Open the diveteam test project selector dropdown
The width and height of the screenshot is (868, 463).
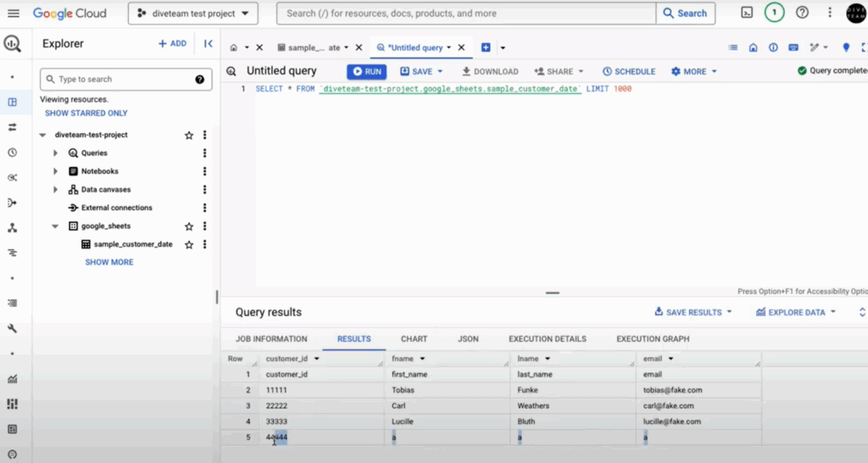[193, 14]
